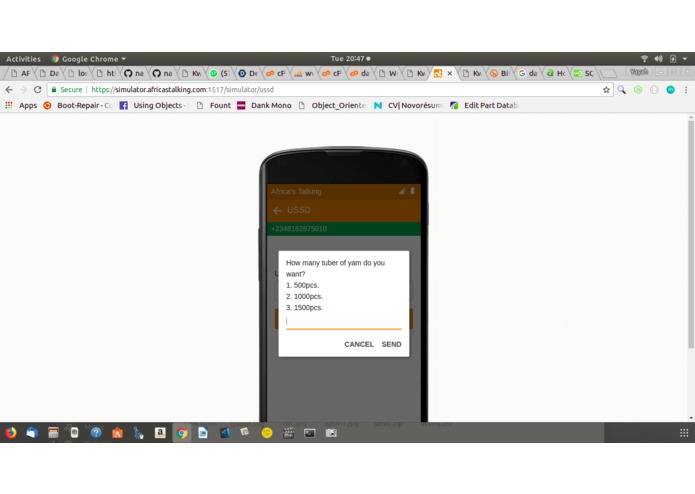Click the phone number +2348162875010

coord(299,229)
